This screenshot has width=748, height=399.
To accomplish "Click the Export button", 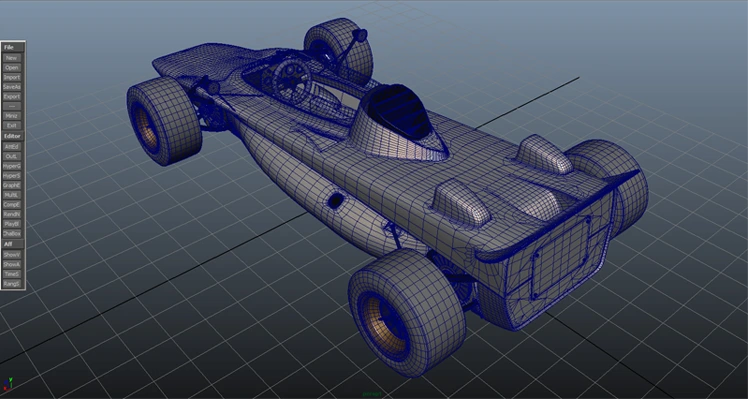I will tap(11, 96).
